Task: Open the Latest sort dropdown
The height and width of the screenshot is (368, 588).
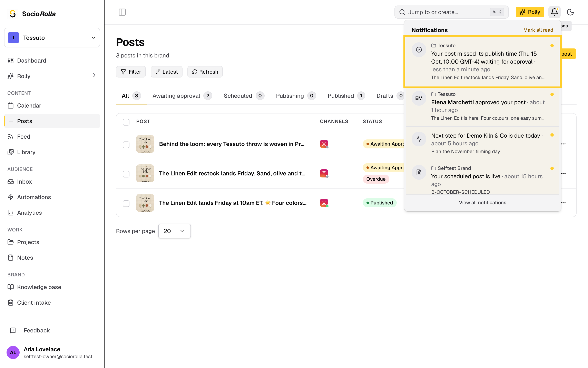Action: 166,72
